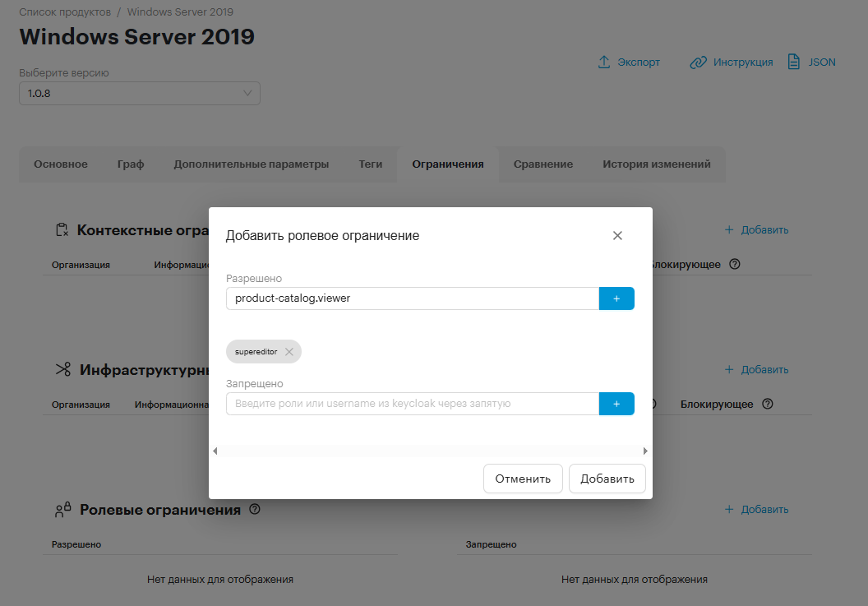Screen dimensions: 868x606
Task: Add a role restriction via Добавить
Action: tap(757, 509)
